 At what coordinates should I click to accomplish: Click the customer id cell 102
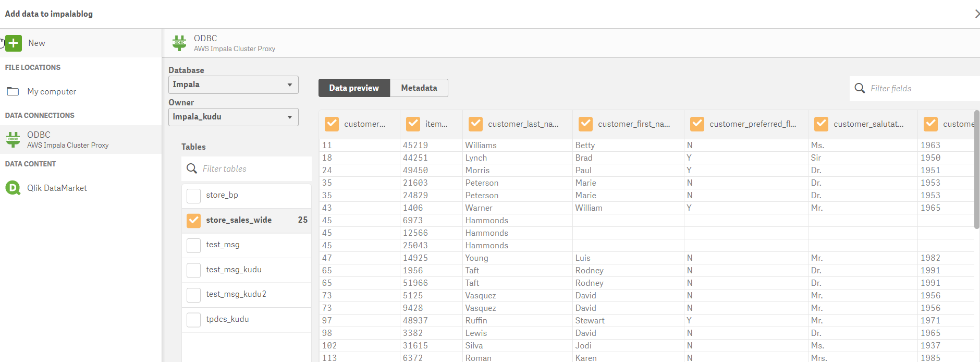329,346
